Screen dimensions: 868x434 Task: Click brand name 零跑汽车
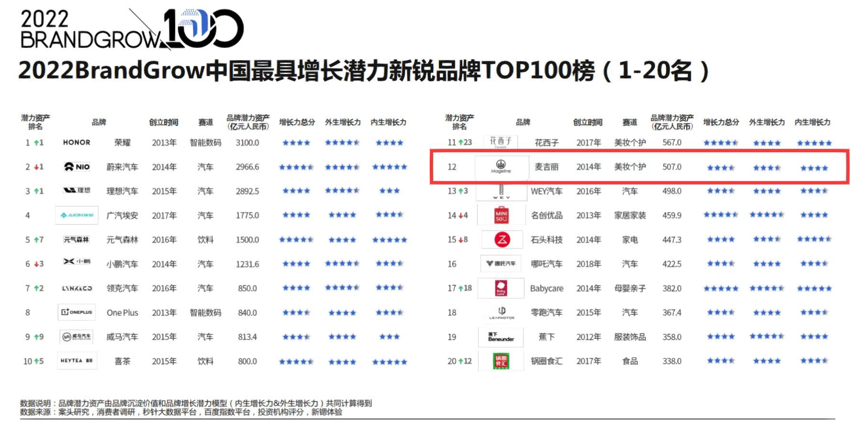pyautogui.click(x=546, y=312)
